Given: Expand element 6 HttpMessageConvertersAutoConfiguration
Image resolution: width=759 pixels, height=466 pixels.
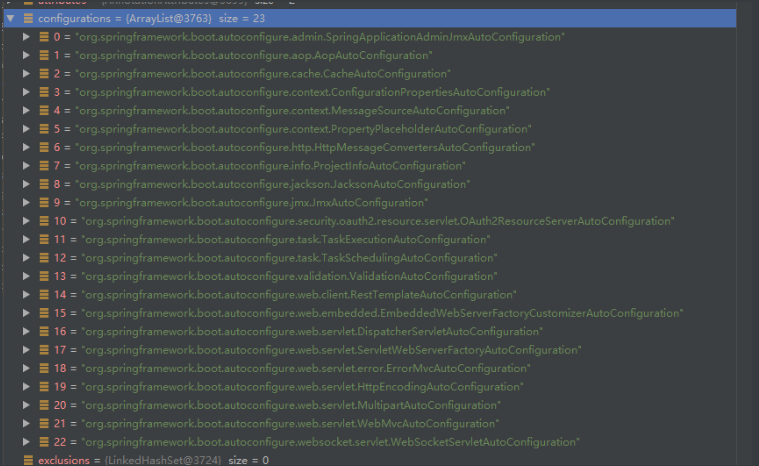Looking at the screenshot, I should point(26,147).
